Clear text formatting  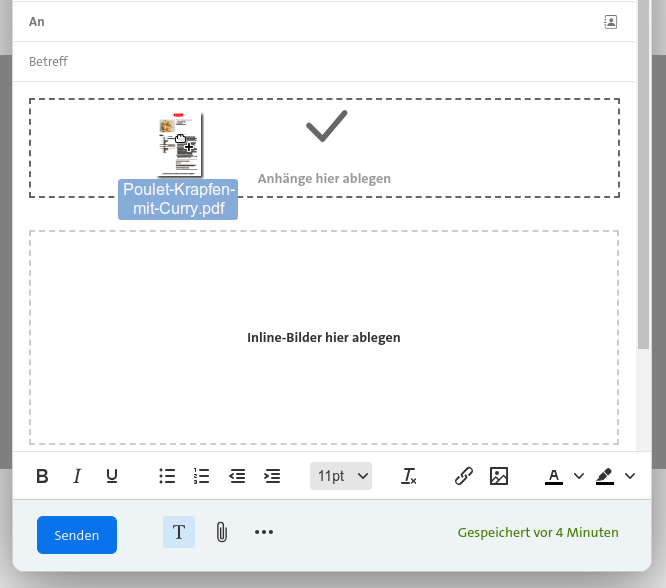pyautogui.click(x=409, y=476)
